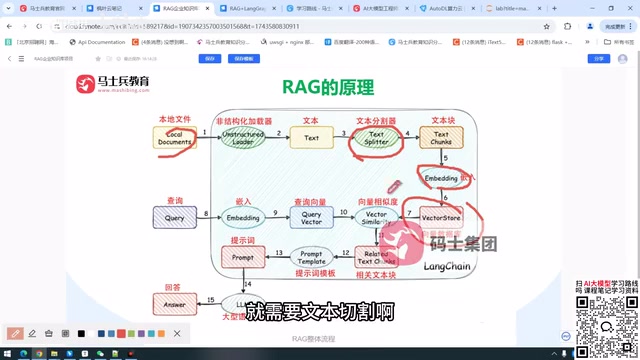Close the active RAG企业知识库 tab
This screenshot has width=640, height=360.
[x=207, y=8]
